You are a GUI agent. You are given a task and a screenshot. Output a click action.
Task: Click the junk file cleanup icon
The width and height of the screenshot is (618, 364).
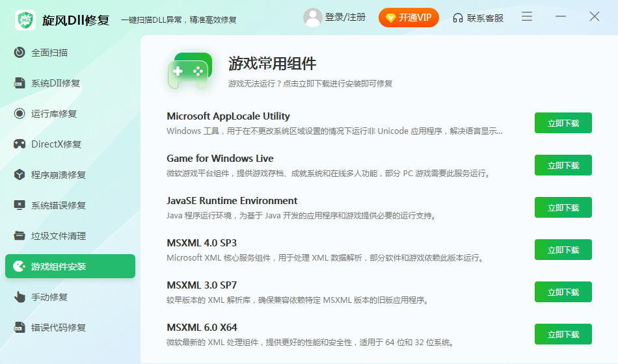[x=20, y=236]
